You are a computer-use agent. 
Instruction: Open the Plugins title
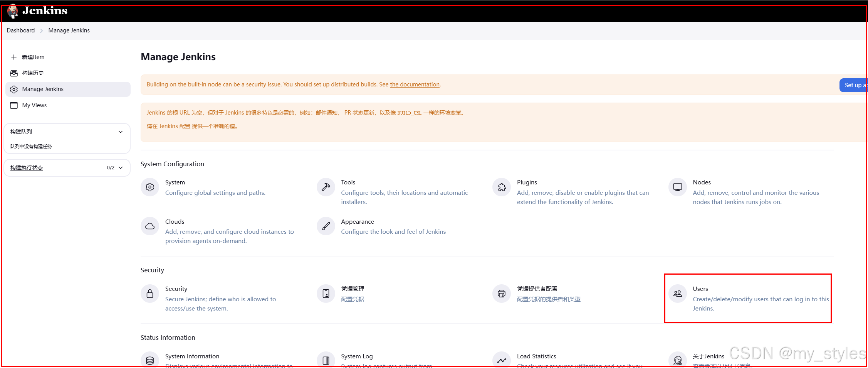point(527,182)
